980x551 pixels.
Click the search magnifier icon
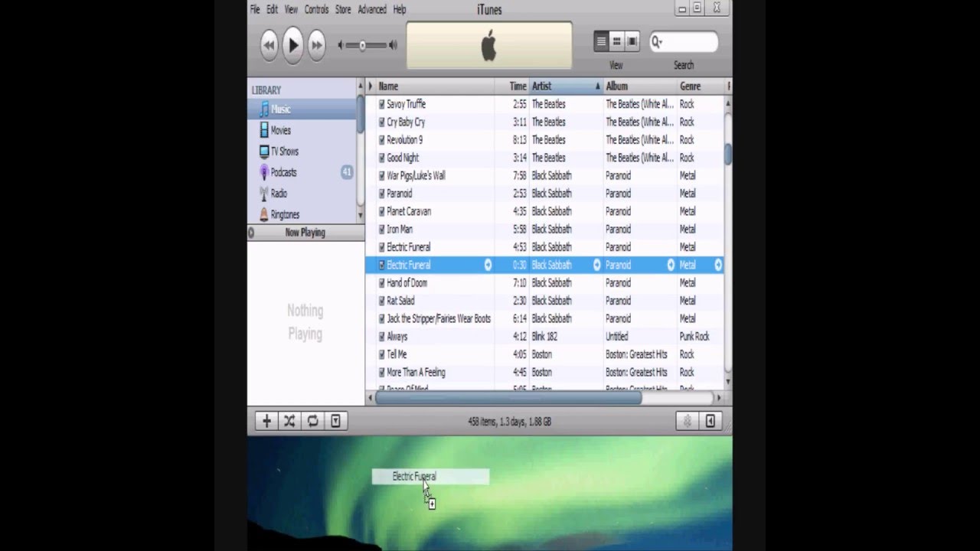click(x=656, y=42)
